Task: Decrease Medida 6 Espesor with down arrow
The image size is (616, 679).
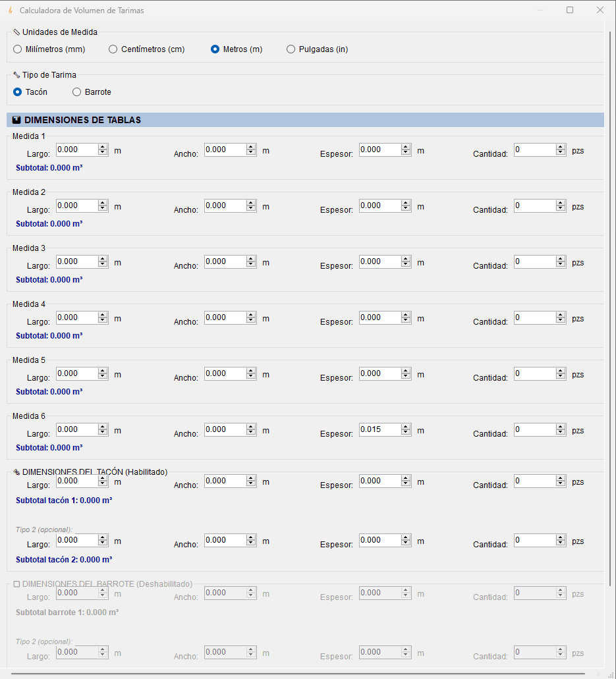Action: click(x=406, y=433)
